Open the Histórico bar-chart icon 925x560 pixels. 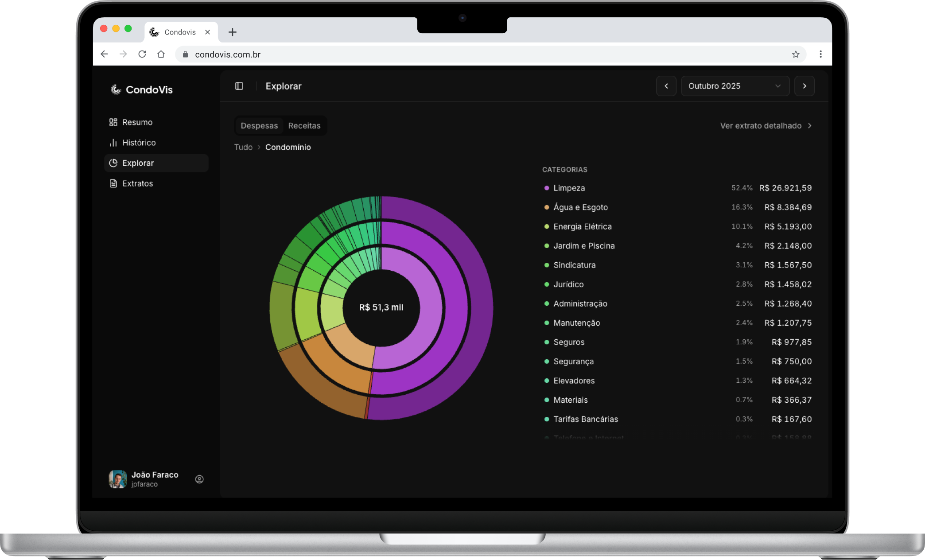pos(113,143)
